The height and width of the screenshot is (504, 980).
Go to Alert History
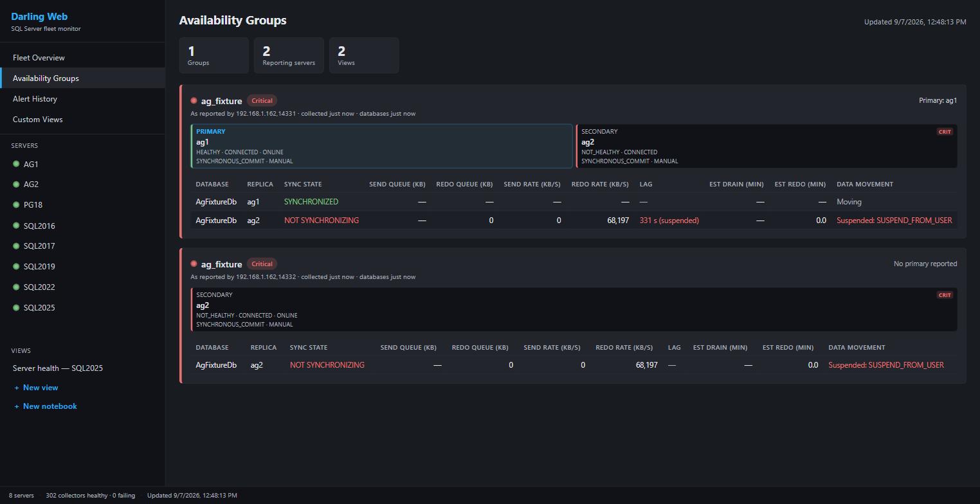(x=82, y=98)
